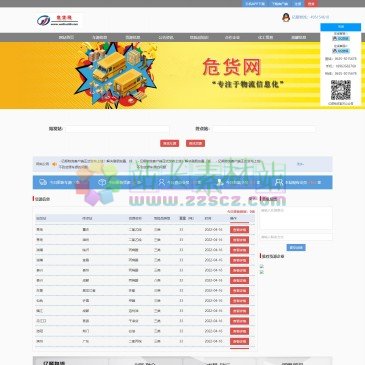Open the first item in the gray navigation bar
Image resolution: width=365 pixels, height=365 pixels.
click(x=66, y=37)
